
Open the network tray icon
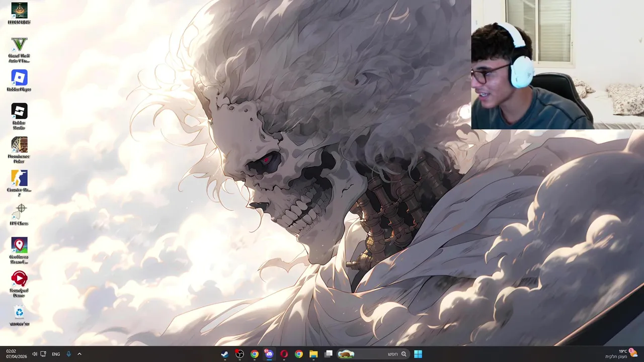pos(43,354)
